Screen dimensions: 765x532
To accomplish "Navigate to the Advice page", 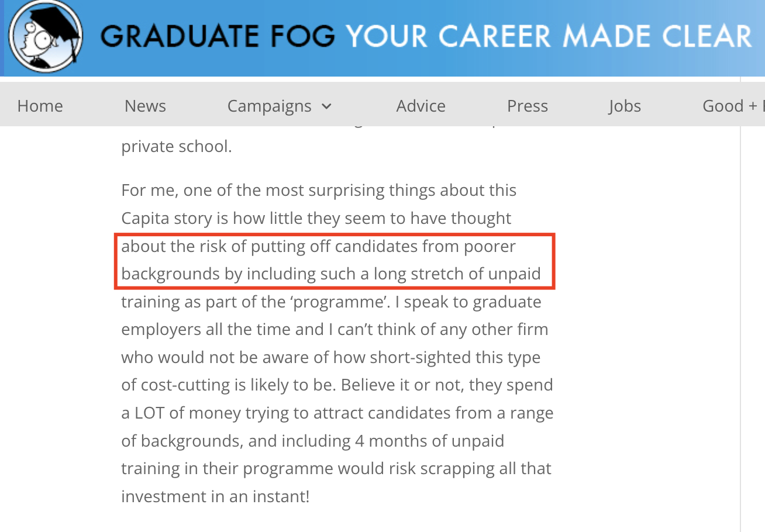I will pos(421,106).
